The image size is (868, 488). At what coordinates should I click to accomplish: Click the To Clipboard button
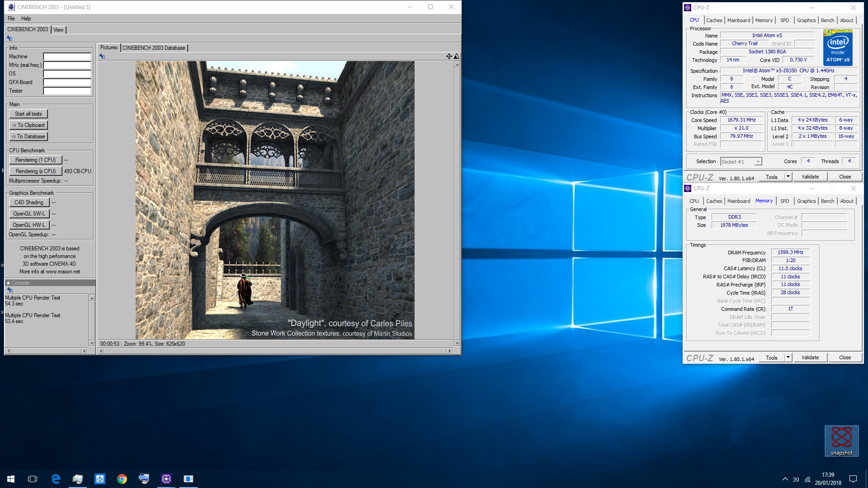pos(28,125)
